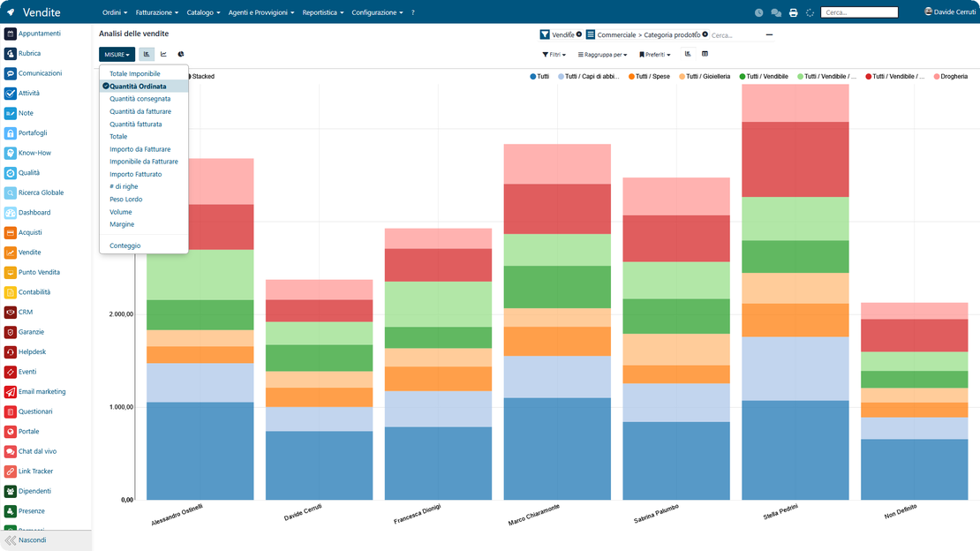980x551 pixels.
Task: Open Agenti e Provvigioni menu
Action: tap(261, 12)
